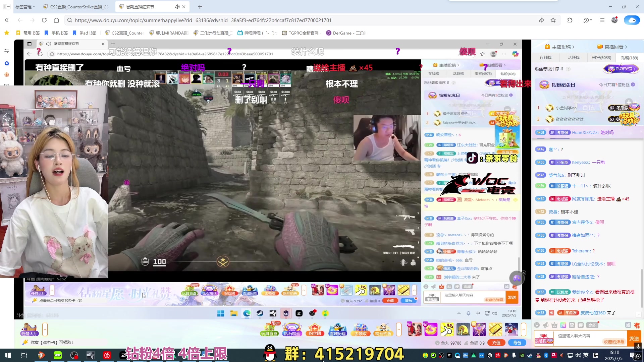This screenshot has height=362, width=644.
Task: Open 玩具盲盒 gift event icon
Action: [x=269, y=329]
